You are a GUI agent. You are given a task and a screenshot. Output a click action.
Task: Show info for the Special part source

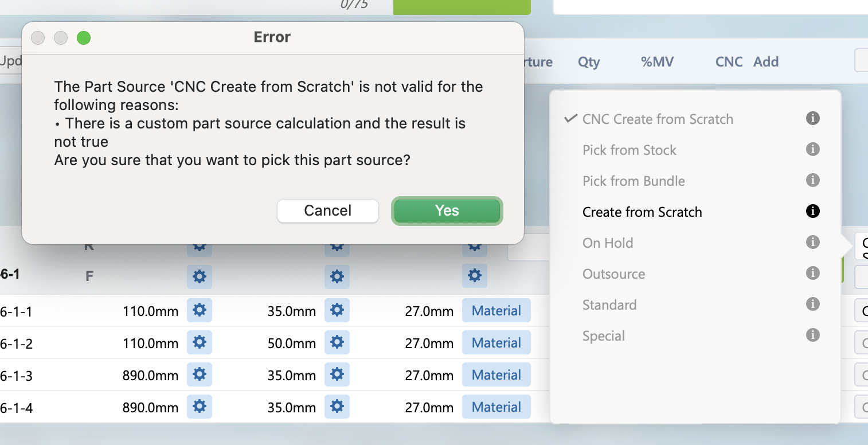click(812, 335)
